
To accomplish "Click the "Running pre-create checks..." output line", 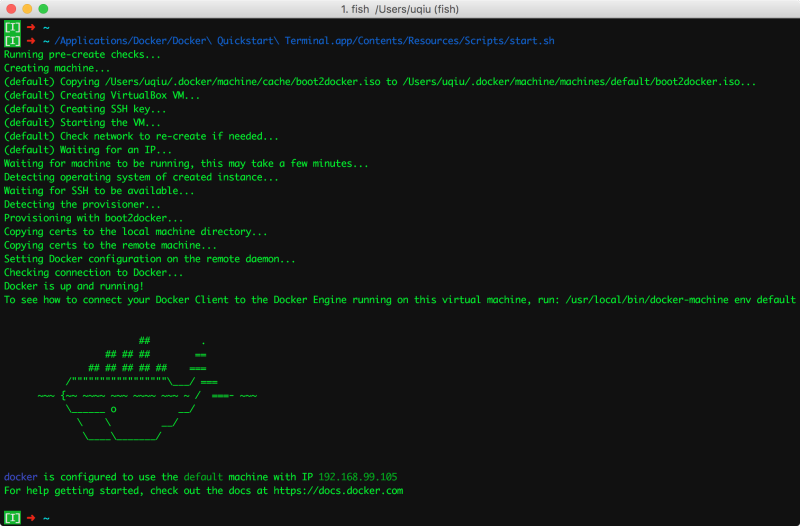I will pyautogui.click(x=82, y=54).
